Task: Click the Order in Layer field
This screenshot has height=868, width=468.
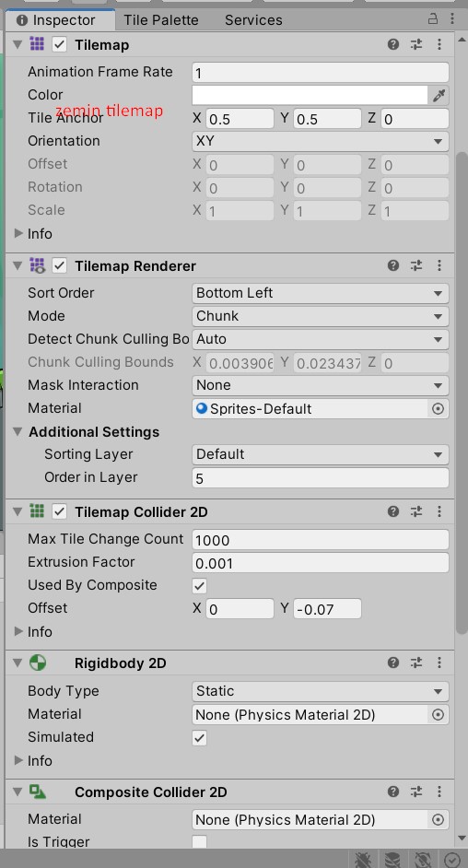Action: tap(321, 478)
